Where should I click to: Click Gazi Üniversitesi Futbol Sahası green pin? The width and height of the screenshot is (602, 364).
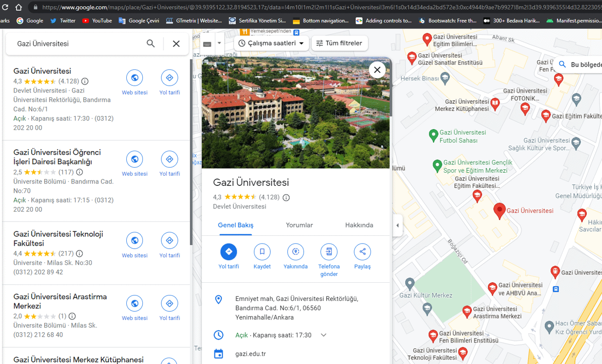point(433,136)
